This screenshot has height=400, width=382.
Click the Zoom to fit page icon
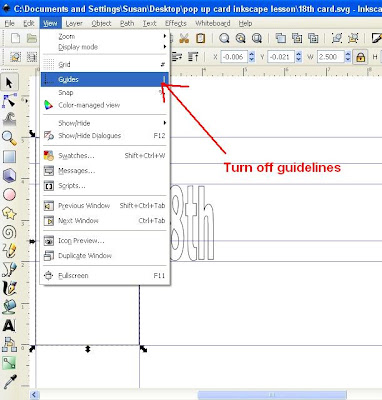(x=257, y=38)
